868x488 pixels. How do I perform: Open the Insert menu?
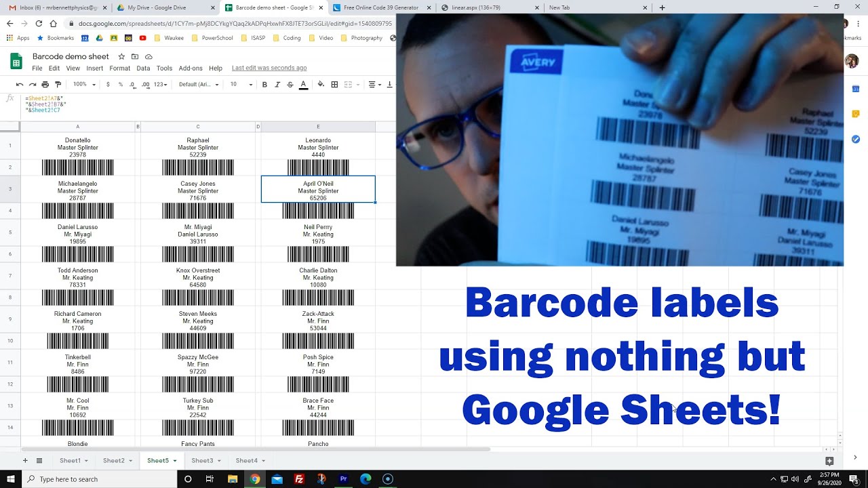point(95,68)
